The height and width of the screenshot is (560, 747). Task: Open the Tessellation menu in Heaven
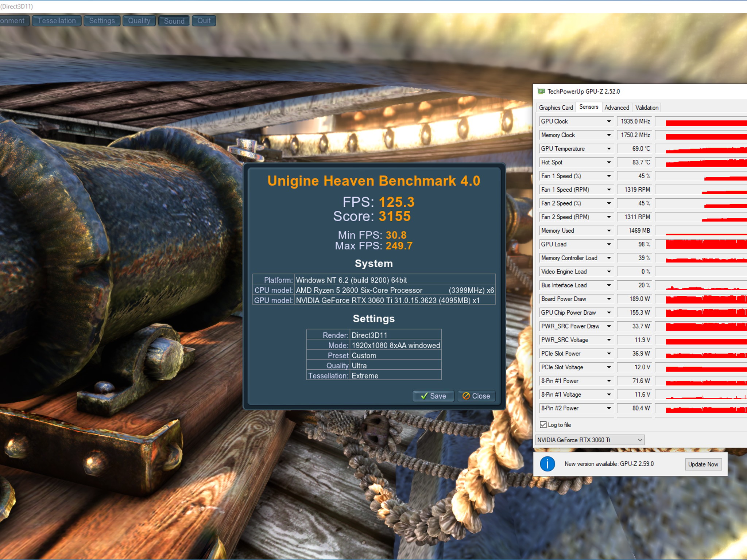pos(57,21)
